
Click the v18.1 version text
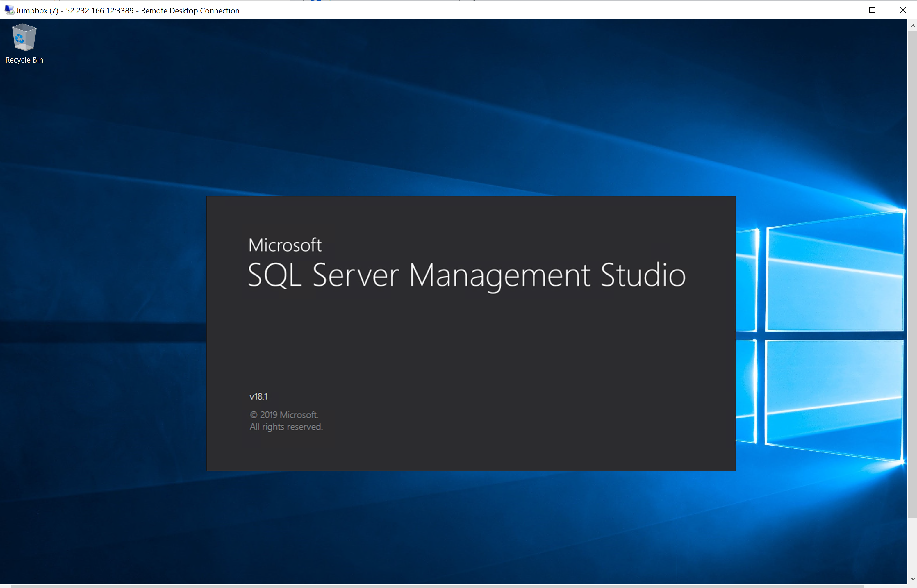(x=258, y=396)
